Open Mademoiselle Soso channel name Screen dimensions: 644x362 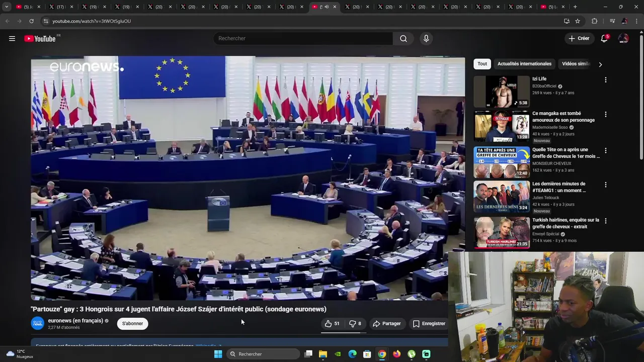[x=550, y=127]
